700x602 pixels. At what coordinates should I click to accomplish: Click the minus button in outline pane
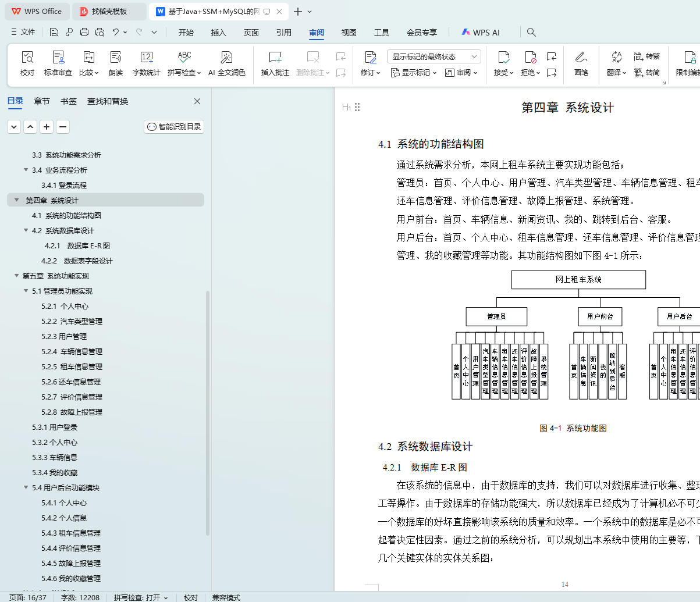63,127
